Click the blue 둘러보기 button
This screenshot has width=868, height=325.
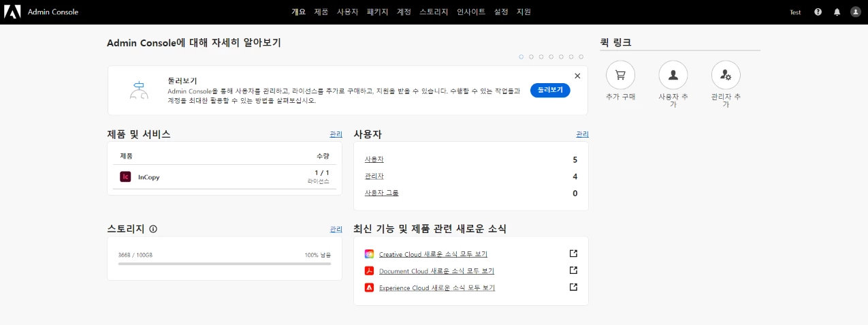tap(550, 90)
